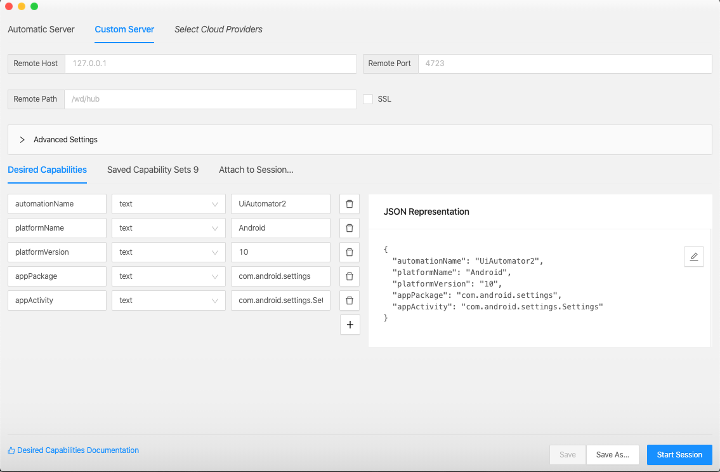The height and width of the screenshot is (472, 720).
Task: Focus the Remote Path input field
Action: click(x=210, y=99)
